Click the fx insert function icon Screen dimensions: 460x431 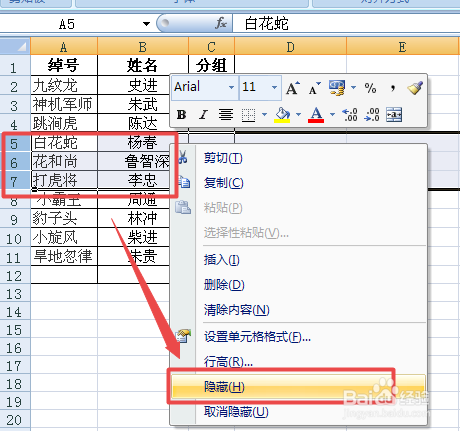pos(221,23)
